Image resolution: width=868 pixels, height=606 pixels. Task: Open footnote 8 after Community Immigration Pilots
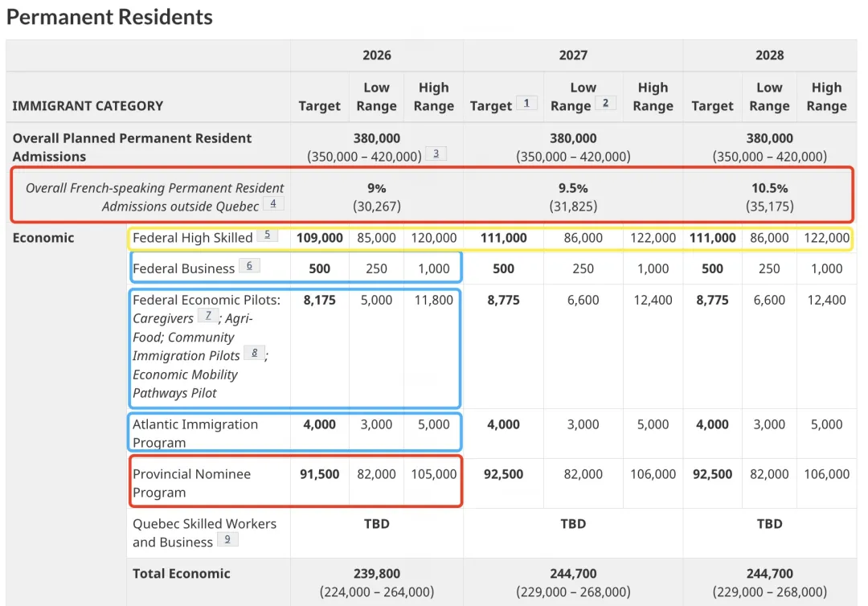coord(254,353)
